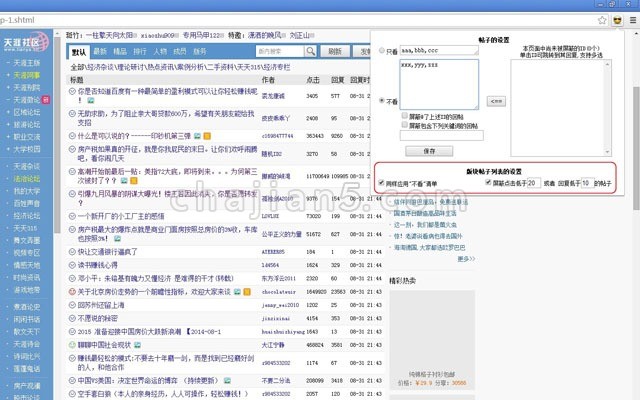The image size is (640, 400).
Task: Open the 热点资讯 category link
Action: [x=161, y=67]
